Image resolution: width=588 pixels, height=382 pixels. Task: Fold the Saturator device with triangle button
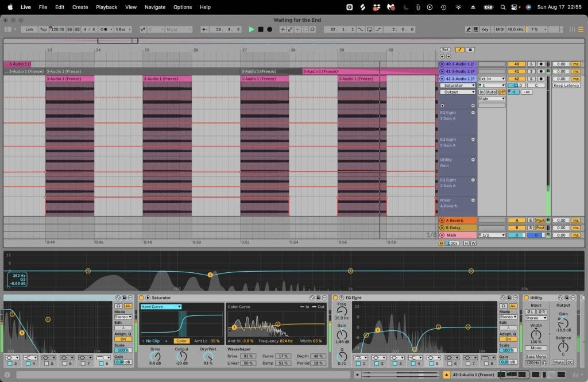(x=148, y=298)
